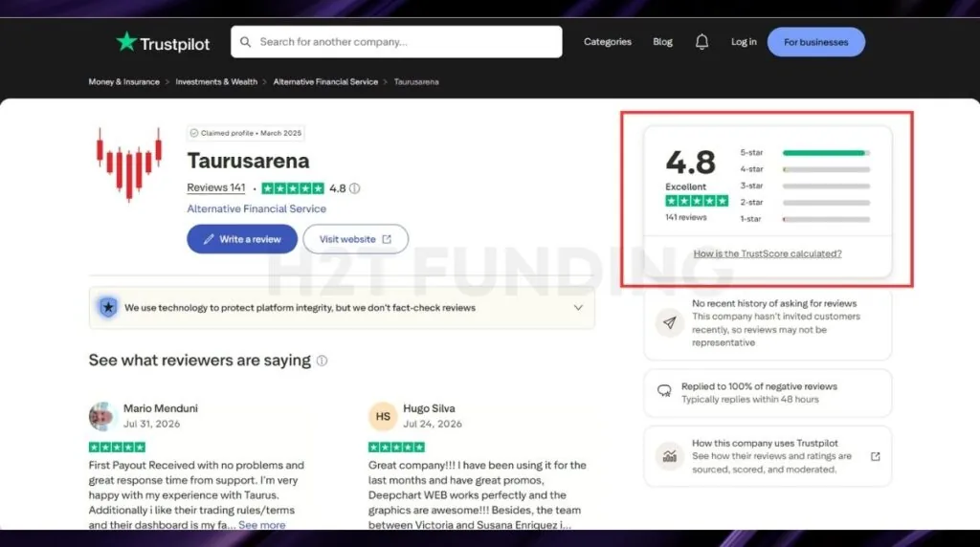This screenshot has width=980, height=547.
Task: Click the 141 reviews text in score card
Action: pyautogui.click(x=685, y=217)
